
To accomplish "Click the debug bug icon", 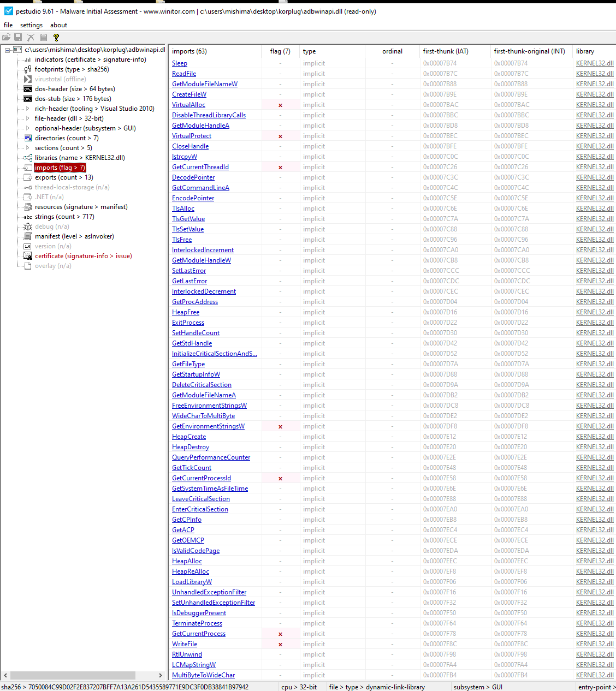I will point(28,227).
